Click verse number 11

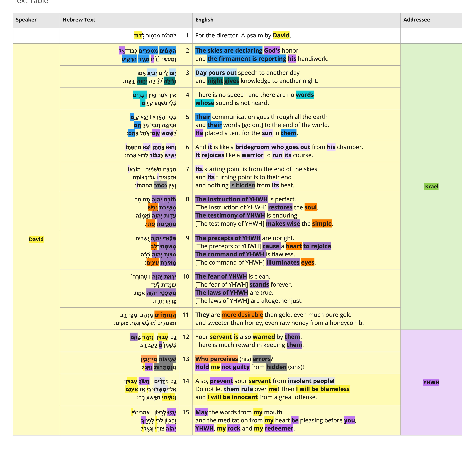tap(186, 315)
